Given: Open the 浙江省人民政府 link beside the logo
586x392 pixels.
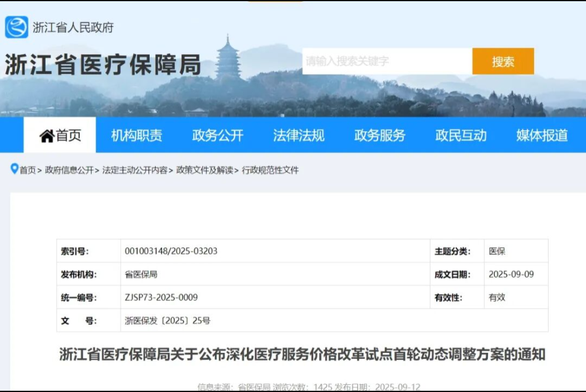Looking at the screenshot, I should [x=73, y=28].
